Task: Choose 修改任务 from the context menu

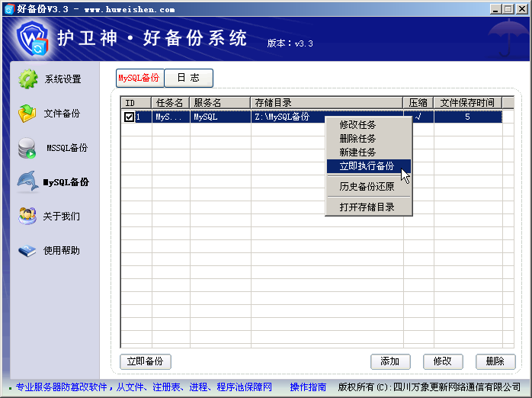Action: tap(357, 125)
